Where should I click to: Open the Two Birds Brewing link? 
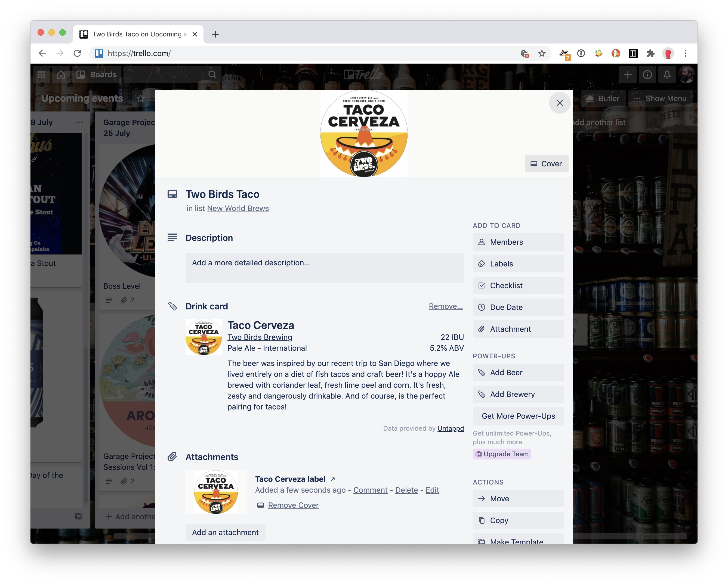click(259, 337)
